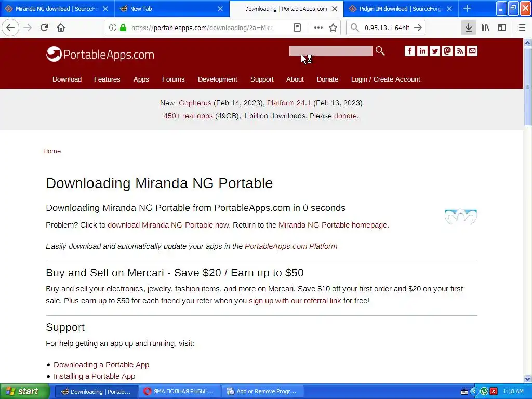Viewport: 532px width, 399px height.
Task: Click the PortableApps.com logo
Action: [100, 54]
